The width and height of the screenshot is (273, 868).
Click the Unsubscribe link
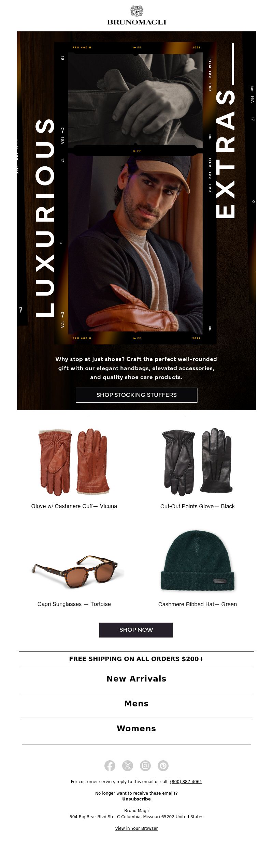136,799
